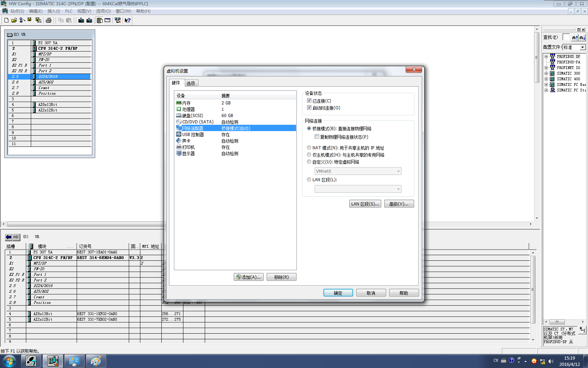Open the Paint taskbar icon

(x=96, y=361)
